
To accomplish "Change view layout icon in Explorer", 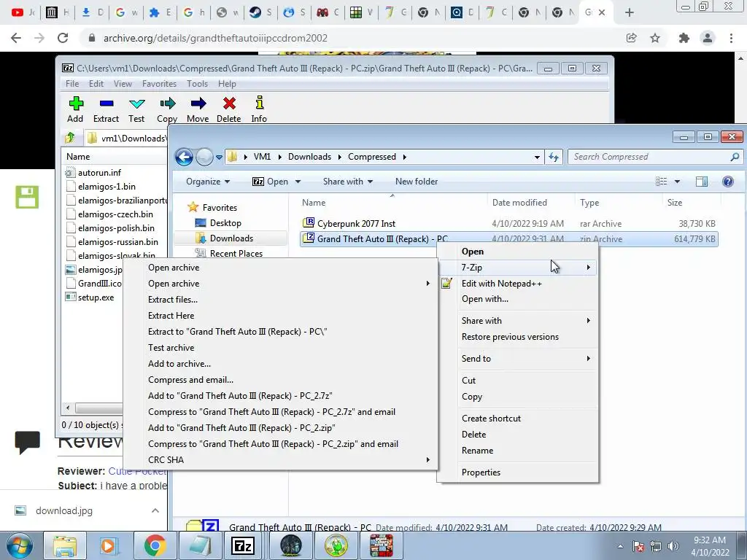I will [x=661, y=182].
